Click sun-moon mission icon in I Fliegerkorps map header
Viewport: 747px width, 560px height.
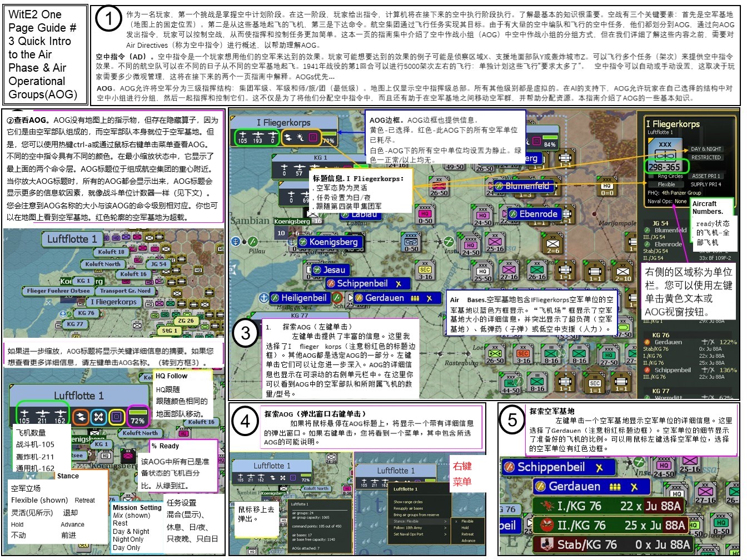[x=300, y=137]
